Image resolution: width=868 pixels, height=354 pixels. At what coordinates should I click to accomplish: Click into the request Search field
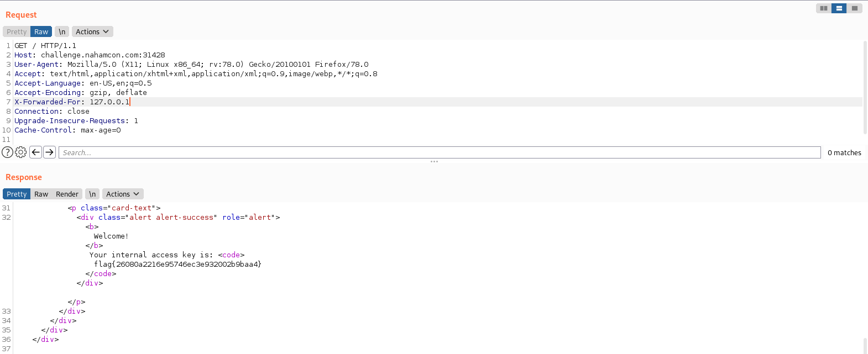click(x=440, y=152)
